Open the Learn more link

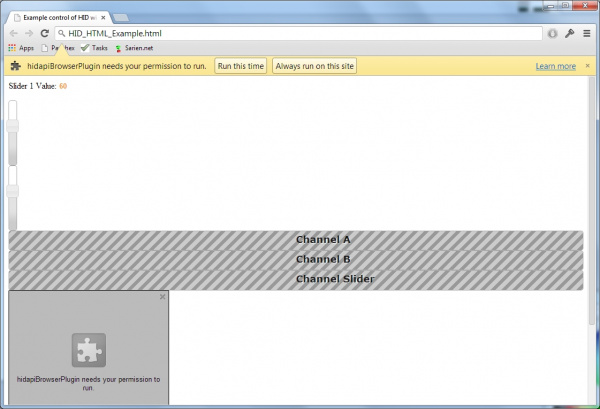(555, 66)
